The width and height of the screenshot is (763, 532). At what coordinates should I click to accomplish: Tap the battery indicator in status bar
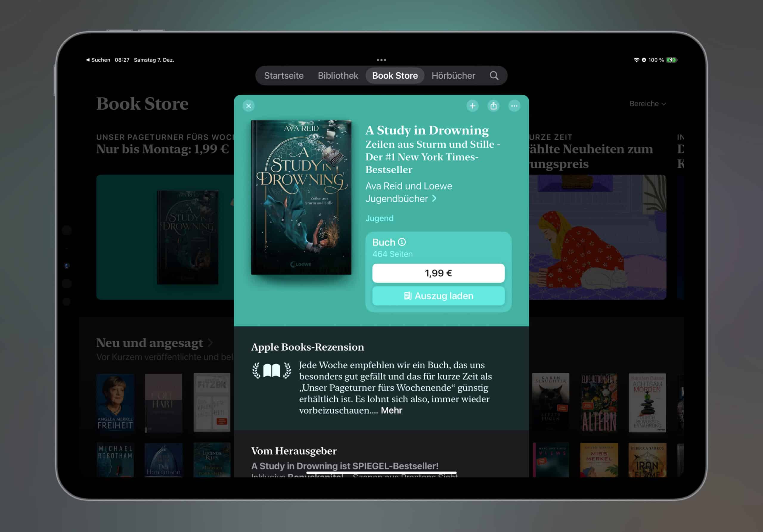671,60
